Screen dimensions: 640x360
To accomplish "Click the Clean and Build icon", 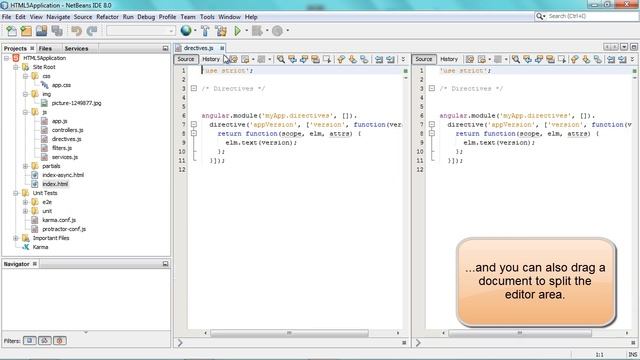I will tap(221, 31).
